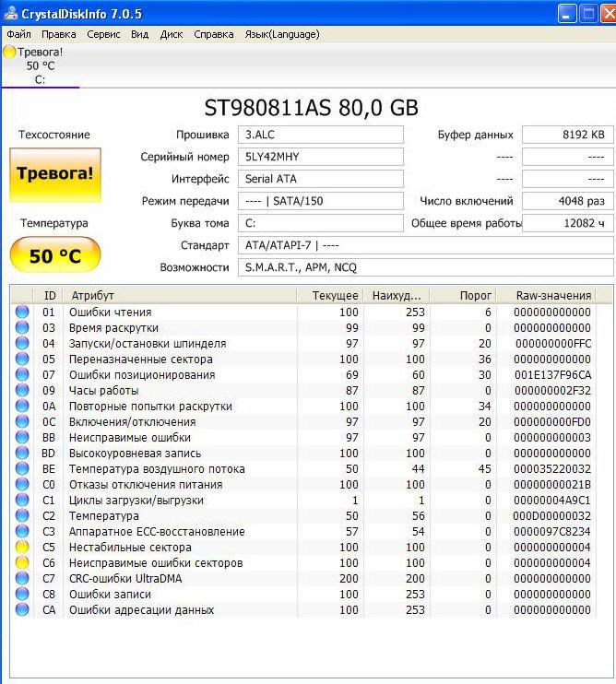Select the C: disk tab at top

coord(40,66)
